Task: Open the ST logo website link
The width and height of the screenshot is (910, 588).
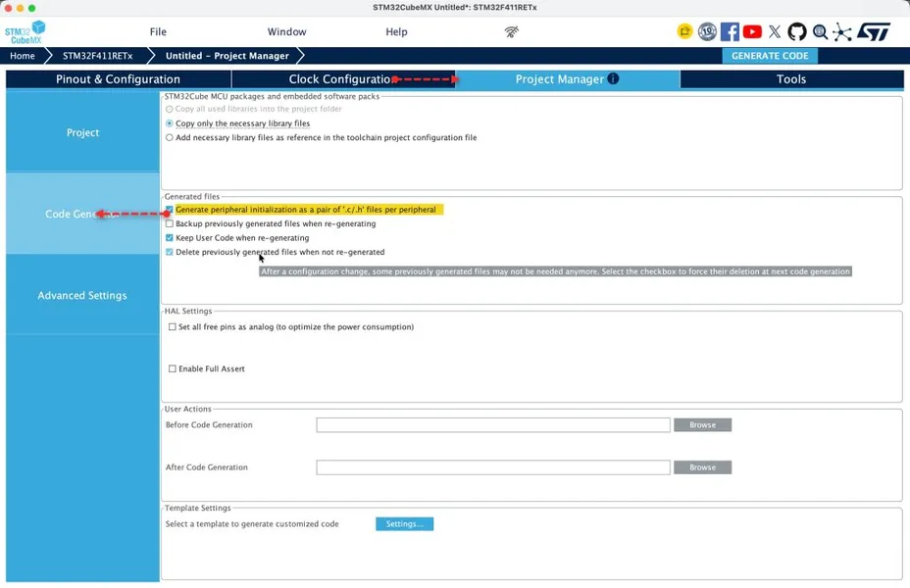Action: click(874, 31)
